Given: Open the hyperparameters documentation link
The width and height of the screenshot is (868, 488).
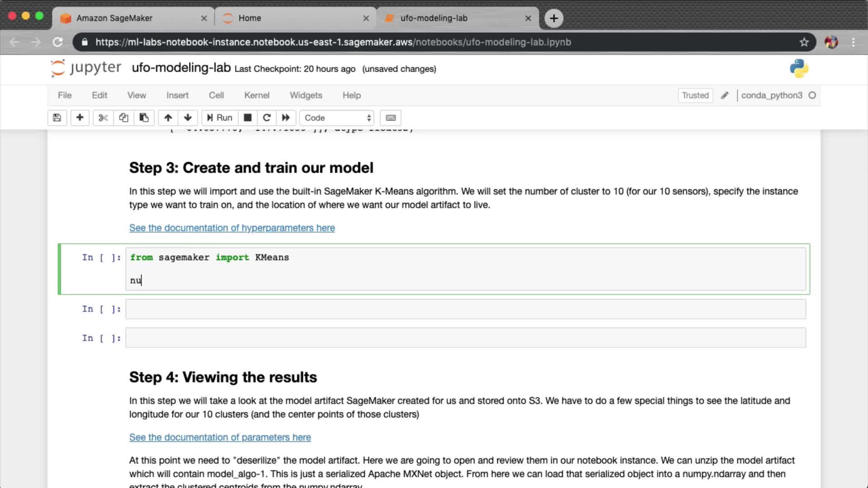Looking at the screenshot, I should coord(232,228).
